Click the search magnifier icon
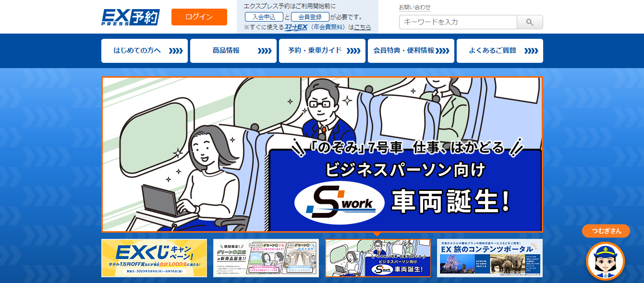Image resolution: width=644 pixels, height=283 pixels. [x=529, y=22]
